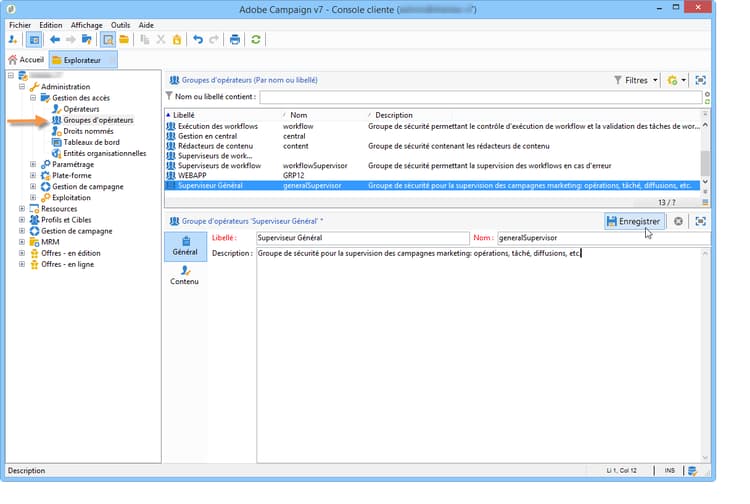The image size is (750, 504).
Task: Maximize the group detail panel
Action: [700, 221]
